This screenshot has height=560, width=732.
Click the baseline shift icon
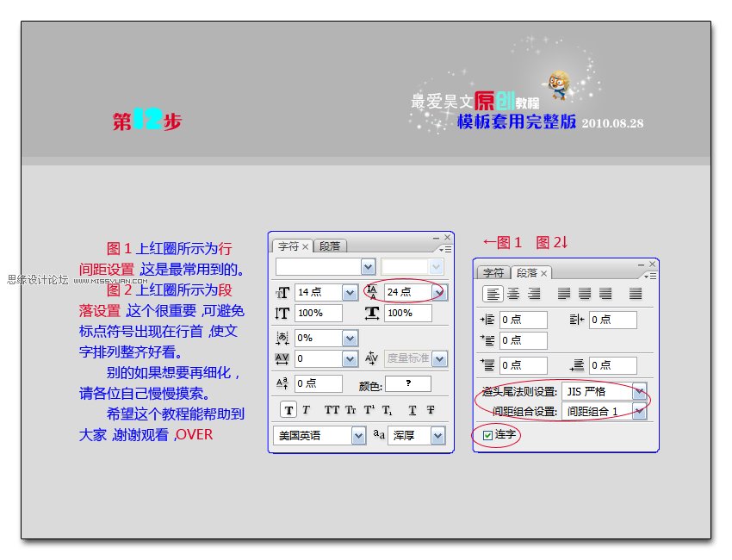(x=282, y=384)
